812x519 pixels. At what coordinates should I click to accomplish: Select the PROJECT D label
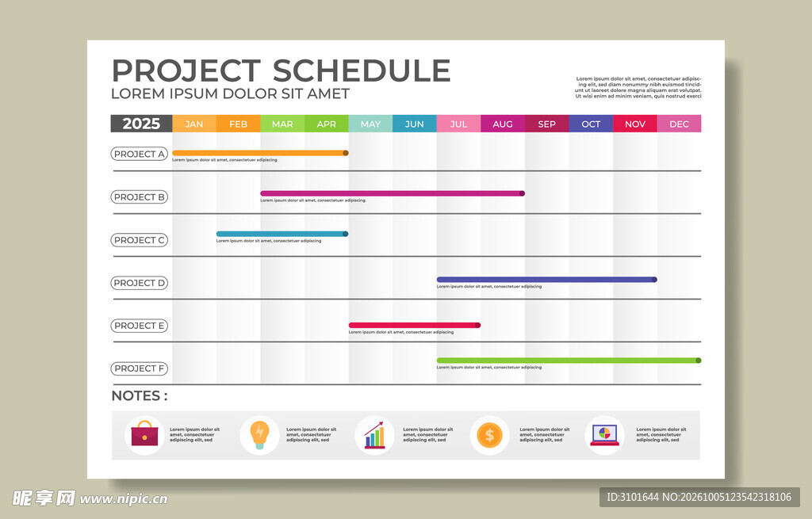point(140,283)
